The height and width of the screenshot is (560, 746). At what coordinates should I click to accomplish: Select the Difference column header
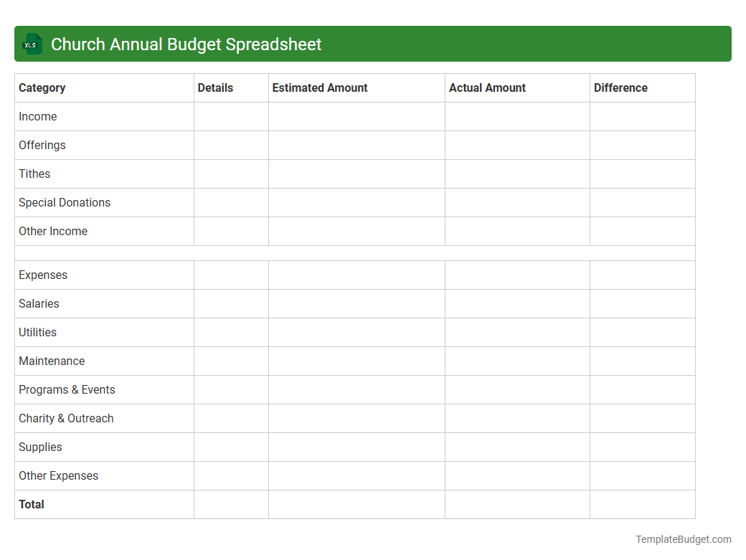620,87
